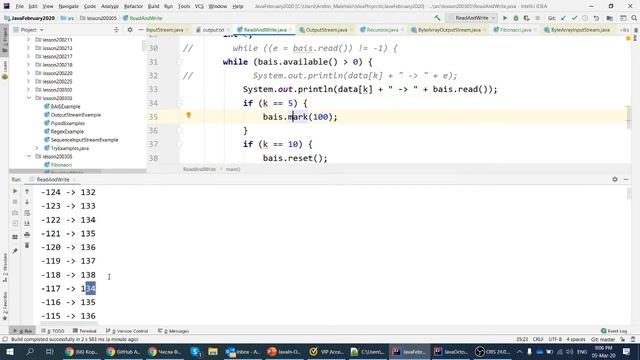The image size is (640, 360).
Task: Click the Stop square icon in the top toolbar
Action: tap(538, 18)
